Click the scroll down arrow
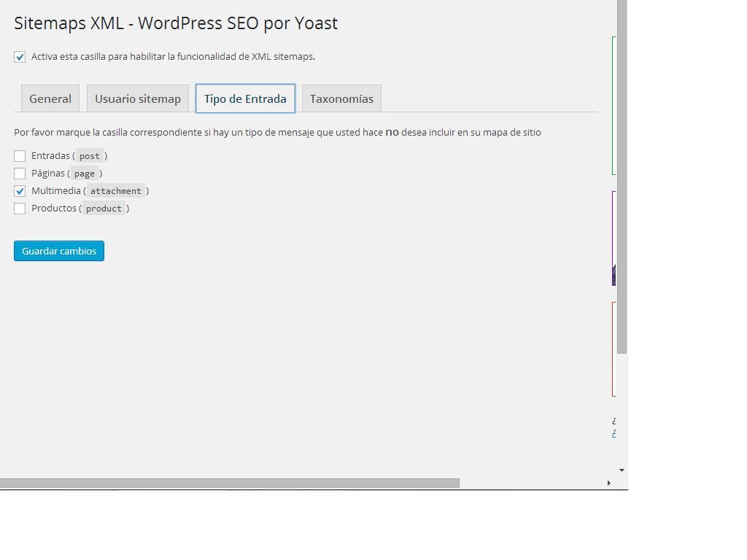 [x=622, y=470]
